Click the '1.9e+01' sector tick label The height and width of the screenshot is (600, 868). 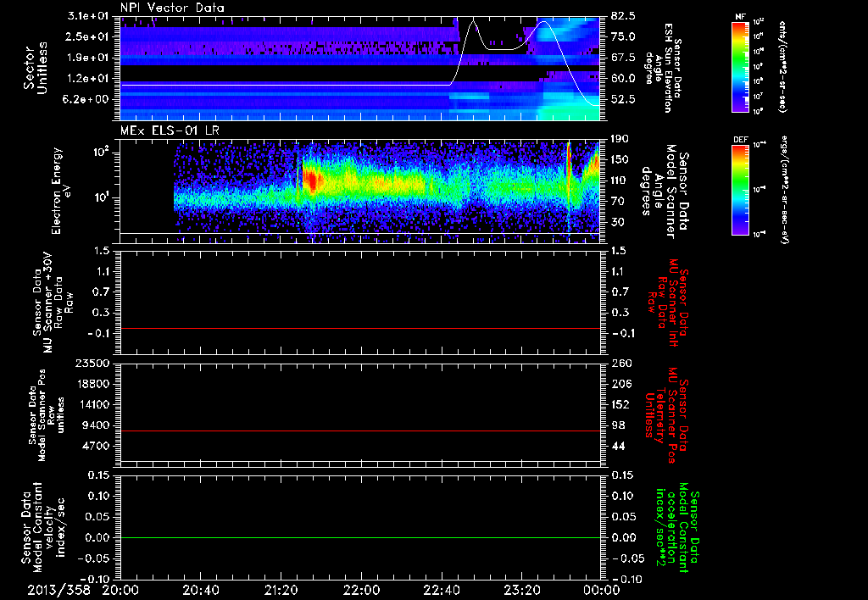(x=86, y=58)
